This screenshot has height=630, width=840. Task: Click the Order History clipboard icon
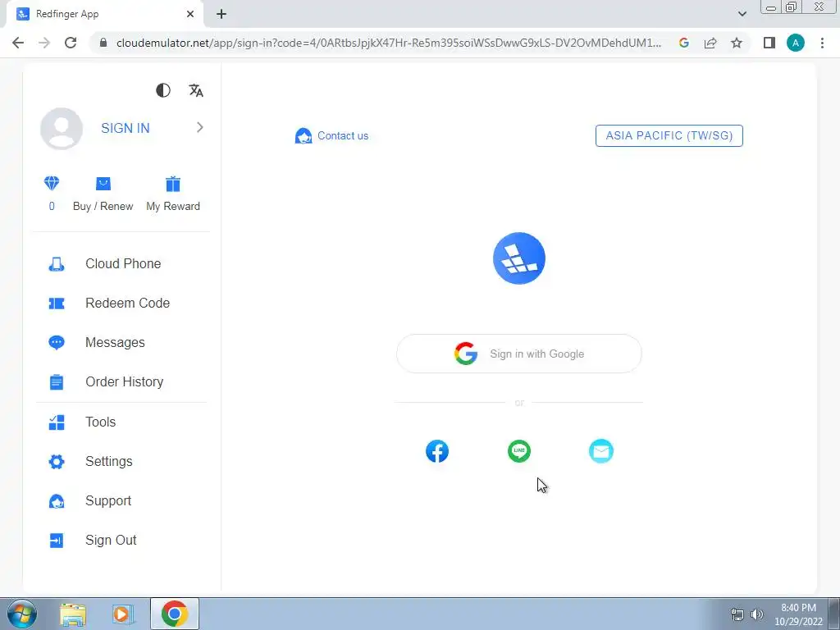click(x=57, y=382)
